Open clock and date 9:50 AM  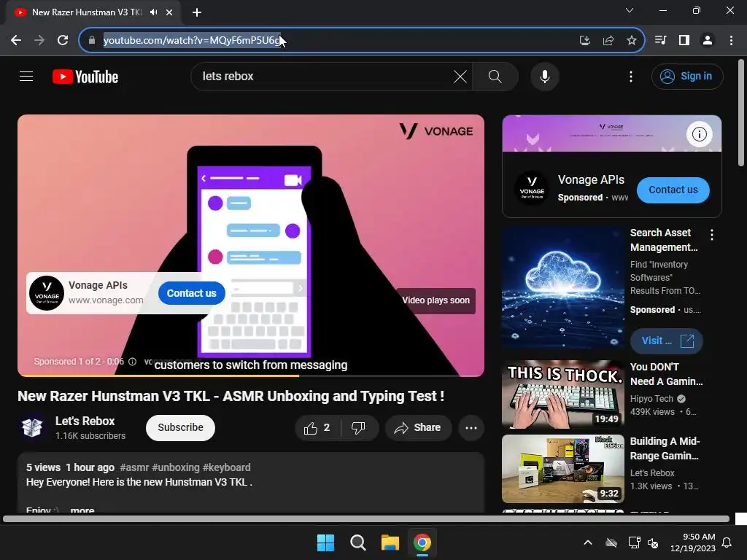pyautogui.click(x=693, y=542)
